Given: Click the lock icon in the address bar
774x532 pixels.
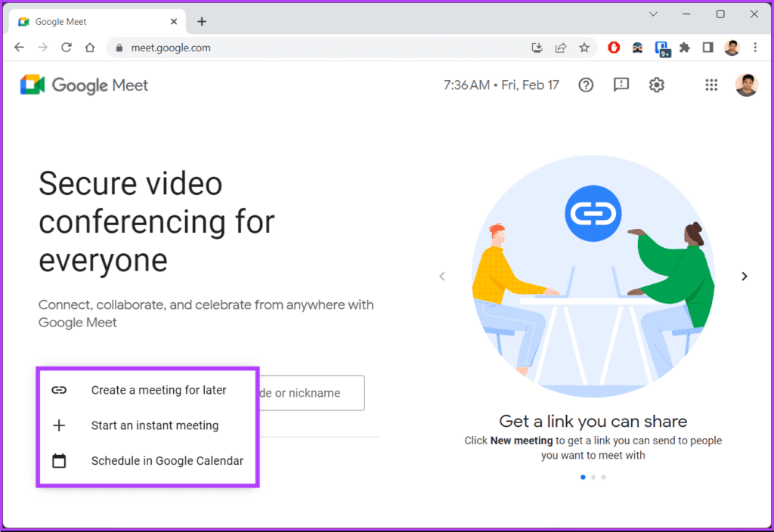Looking at the screenshot, I should [x=119, y=48].
